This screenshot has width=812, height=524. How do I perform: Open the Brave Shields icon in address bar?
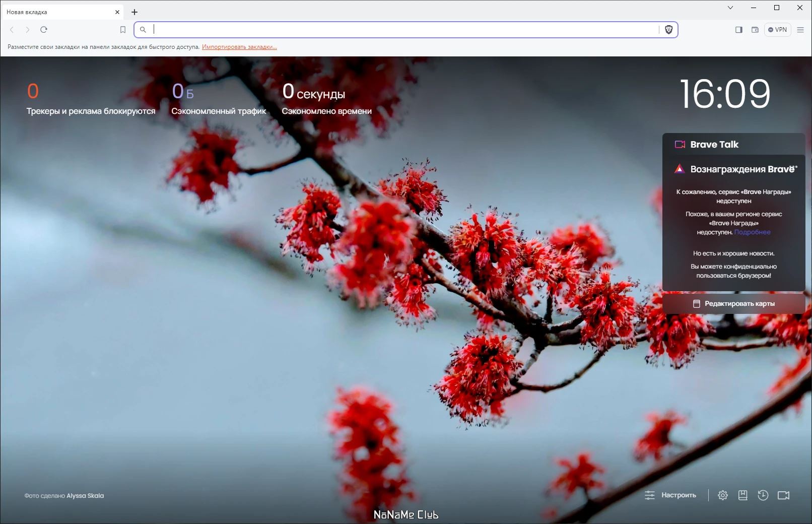click(x=668, y=30)
